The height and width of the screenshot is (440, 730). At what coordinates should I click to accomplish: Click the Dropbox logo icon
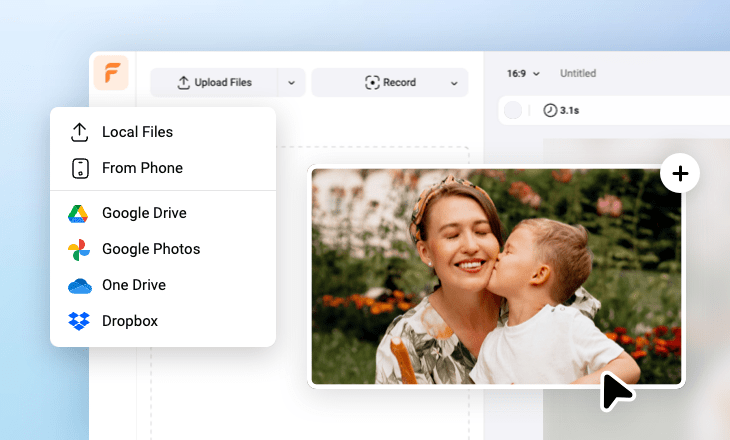(79, 321)
